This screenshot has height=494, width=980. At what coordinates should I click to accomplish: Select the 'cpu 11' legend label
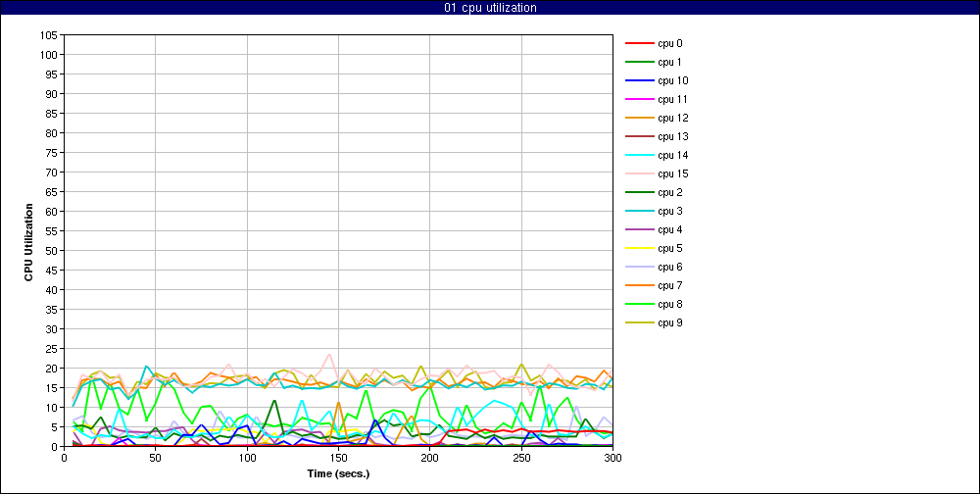coord(672,99)
